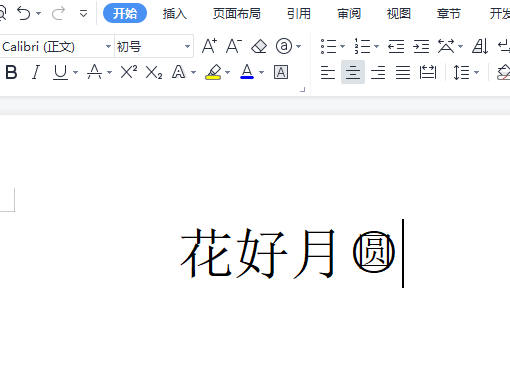
Task: Click the Redo arrow icon
Action: pyautogui.click(x=58, y=13)
